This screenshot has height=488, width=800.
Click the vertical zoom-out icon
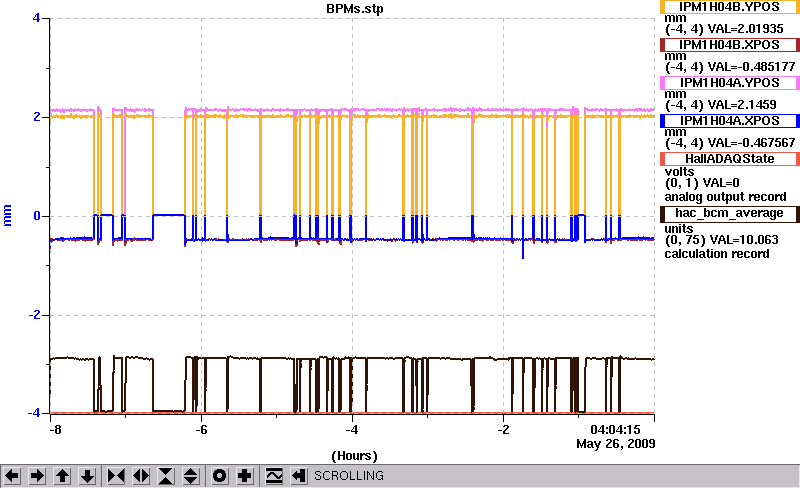coord(191,476)
